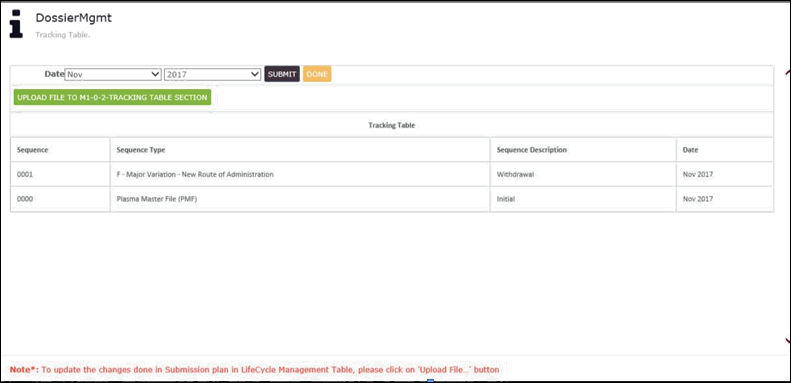Image resolution: width=791 pixels, height=383 pixels.
Task: Select the 'Plasma Master File (PMF)' cell
Action: click(300, 199)
